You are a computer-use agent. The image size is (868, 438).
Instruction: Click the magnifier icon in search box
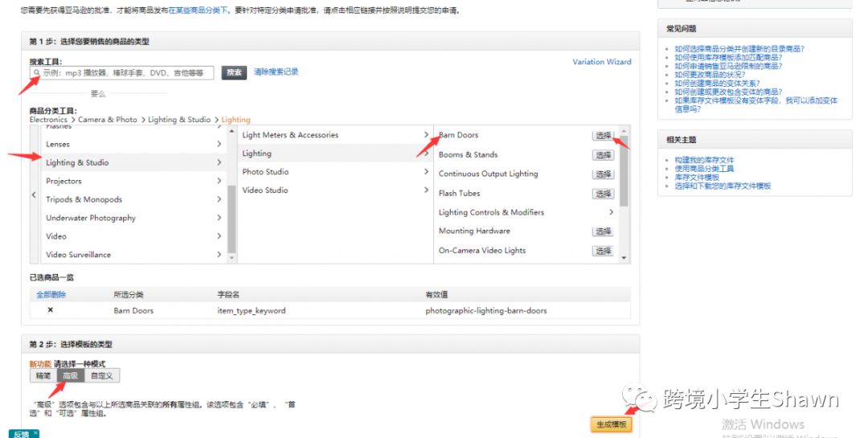point(36,72)
